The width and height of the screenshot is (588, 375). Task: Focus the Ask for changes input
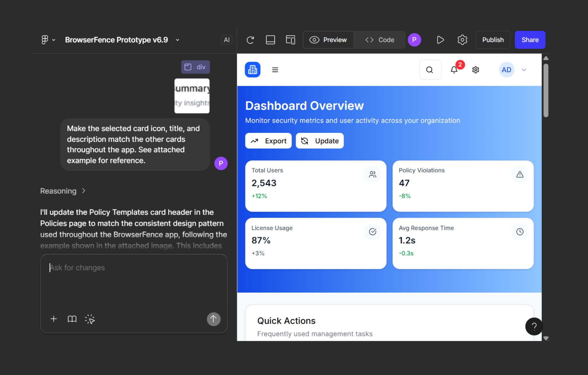pos(134,284)
